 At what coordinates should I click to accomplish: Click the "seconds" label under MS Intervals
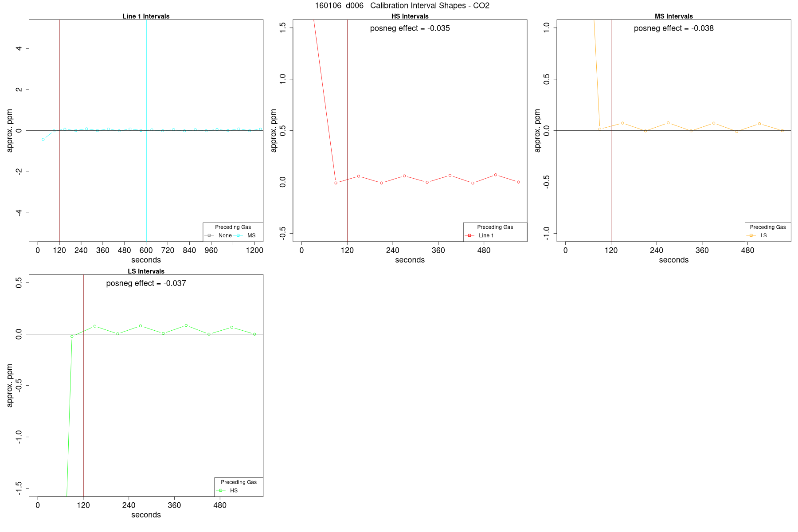click(673, 260)
